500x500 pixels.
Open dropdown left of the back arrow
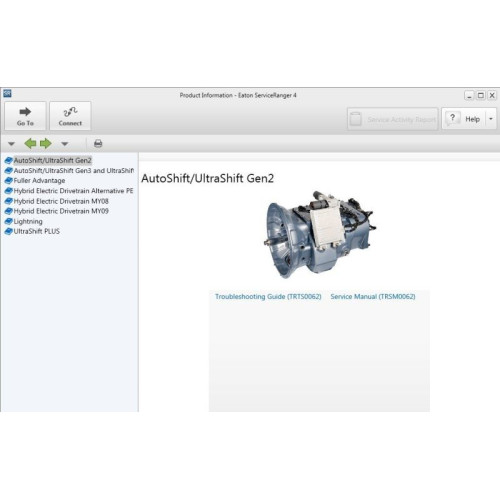tap(11, 144)
